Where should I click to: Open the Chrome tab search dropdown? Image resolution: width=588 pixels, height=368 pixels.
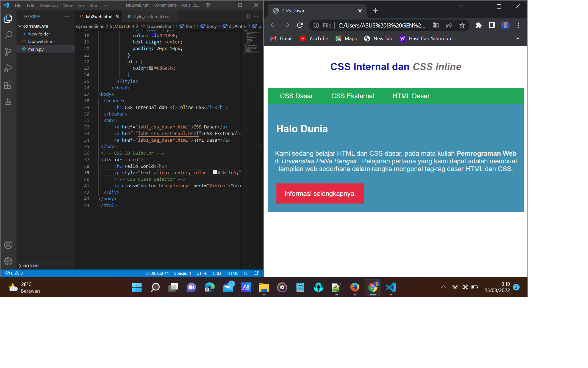pos(461,6)
